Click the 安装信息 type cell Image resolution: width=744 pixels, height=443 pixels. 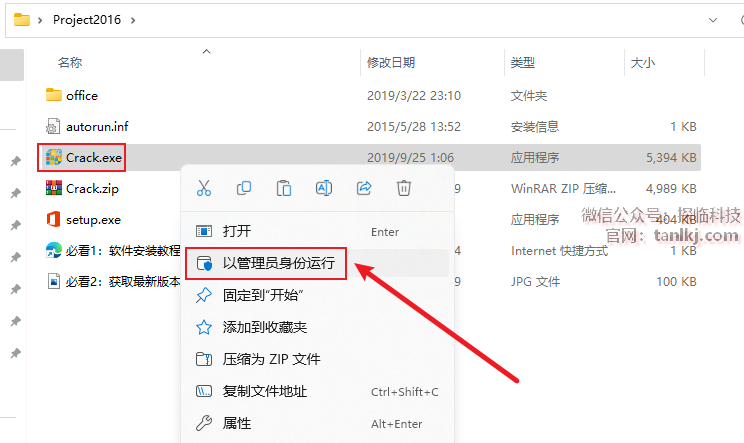tap(535, 127)
